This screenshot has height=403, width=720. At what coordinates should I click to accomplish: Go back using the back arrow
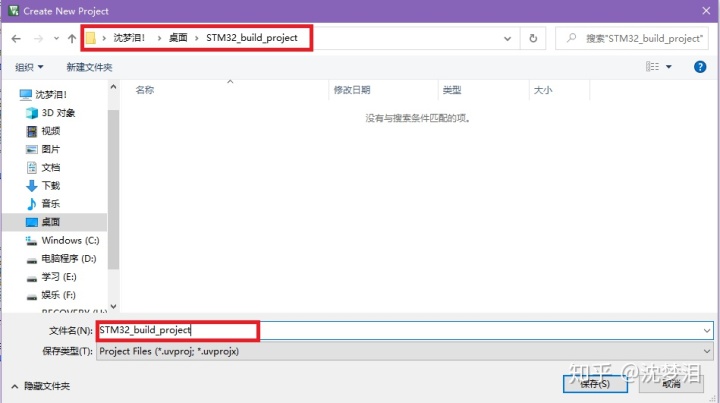click(16, 39)
